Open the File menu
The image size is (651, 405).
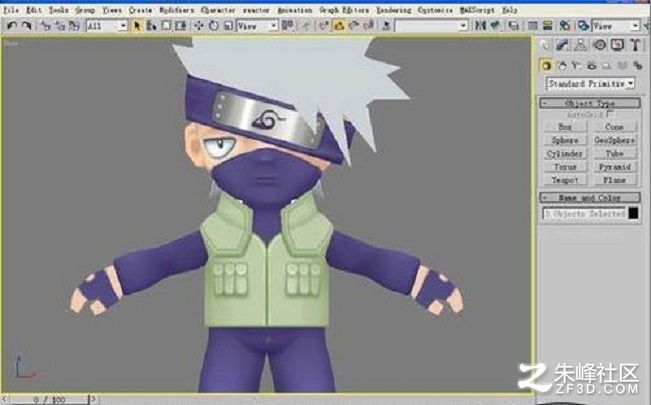pos(11,10)
